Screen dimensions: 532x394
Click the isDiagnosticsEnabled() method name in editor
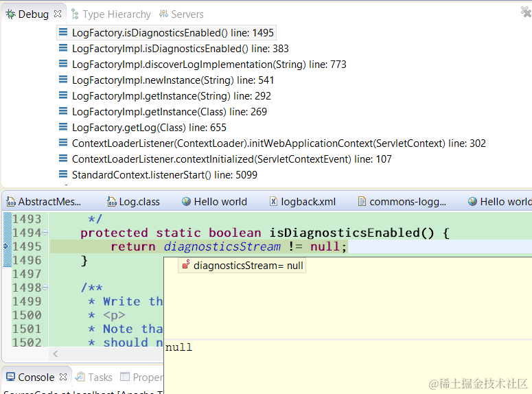(x=351, y=233)
